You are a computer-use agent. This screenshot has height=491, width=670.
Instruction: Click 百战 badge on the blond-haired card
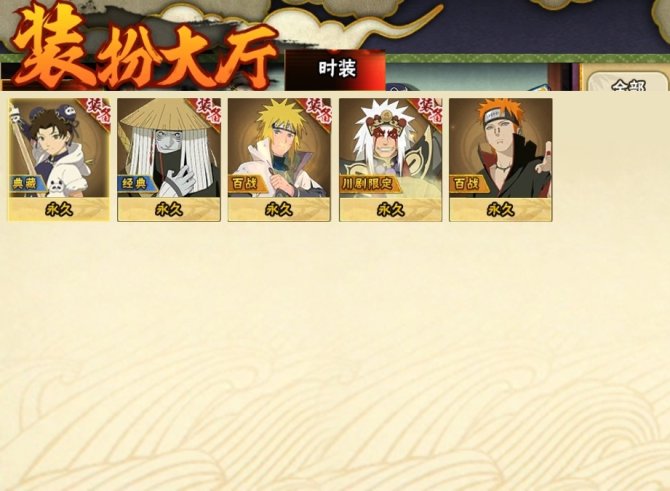click(247, 184)
